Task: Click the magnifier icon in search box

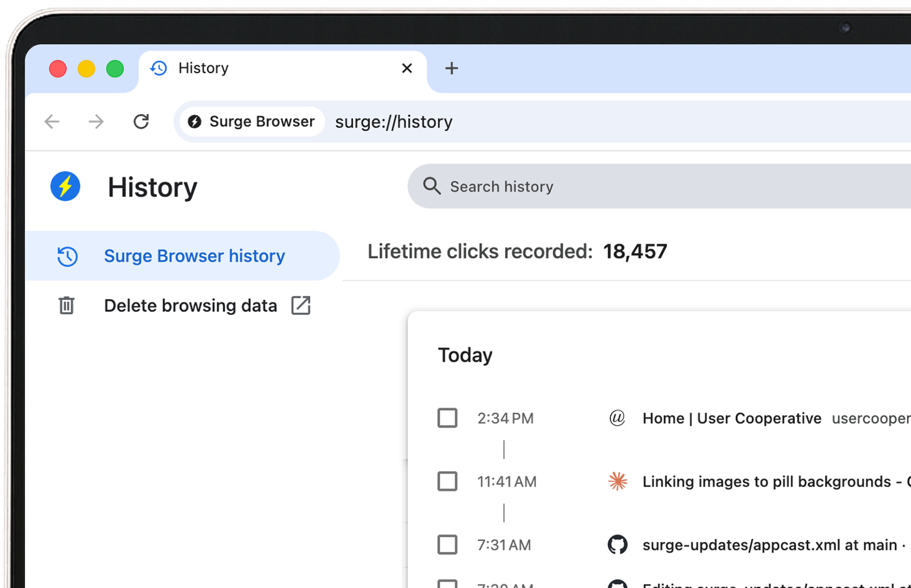Action: coord(432,186)
